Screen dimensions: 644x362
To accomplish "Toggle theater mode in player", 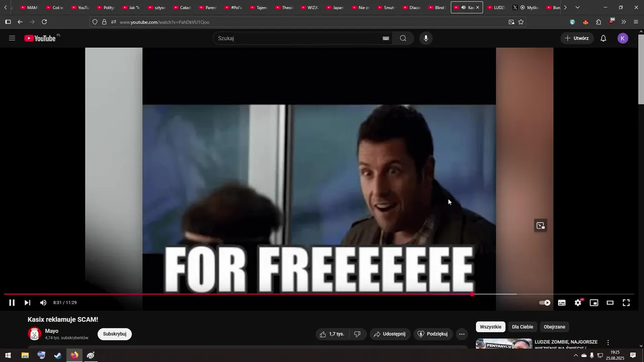I will click(610, 303).
